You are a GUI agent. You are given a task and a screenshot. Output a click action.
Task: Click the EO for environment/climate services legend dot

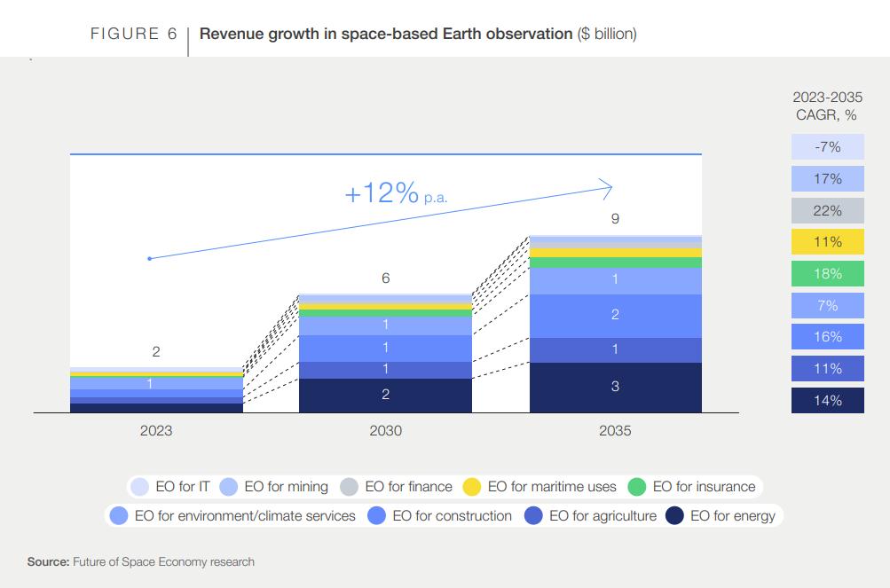[119, 516]
